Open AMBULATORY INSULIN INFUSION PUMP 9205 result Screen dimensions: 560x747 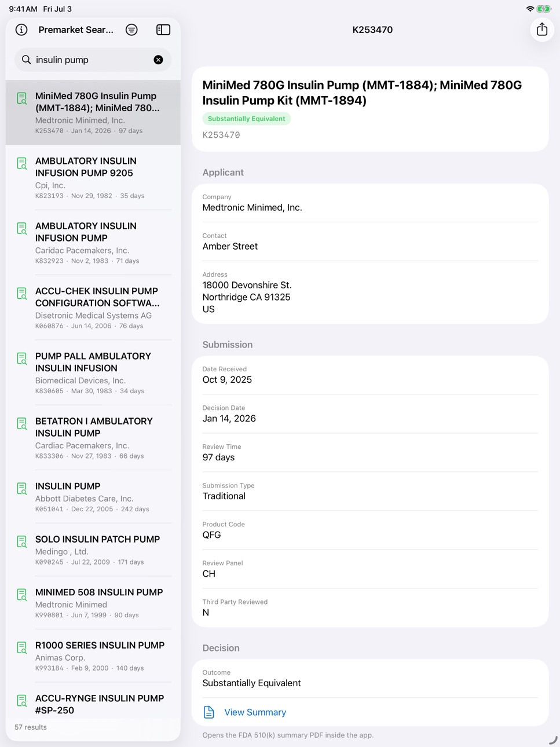pyautogui.click(x=93, y=177)
